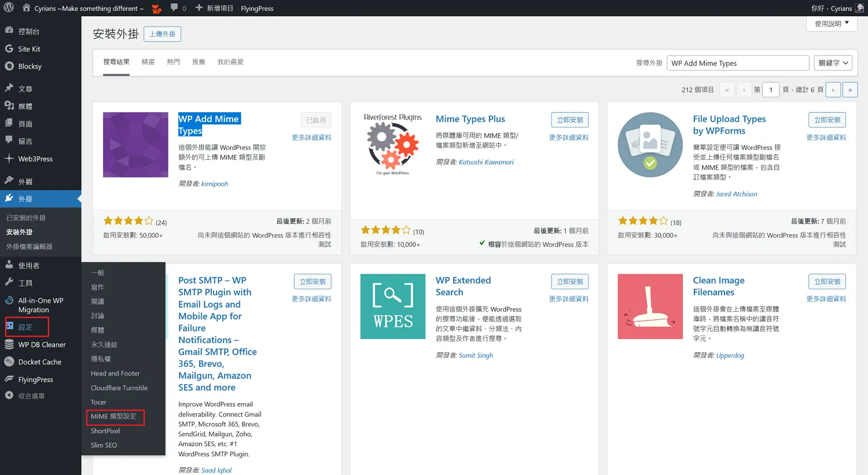Screen dimensions: 868x475
Task: Open the 關鍵字 search type dropdown
Action: click(x=833, y=62)
